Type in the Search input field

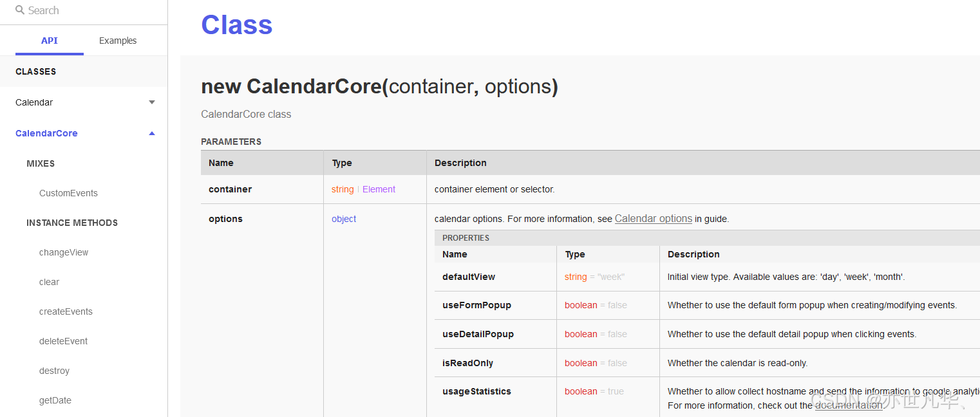tap(90, 11)
